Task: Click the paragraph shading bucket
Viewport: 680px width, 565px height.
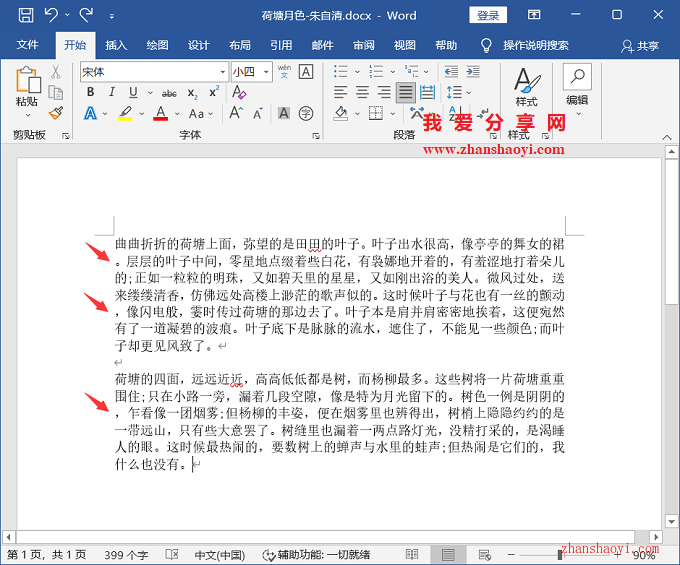Action: click(341, 114)
